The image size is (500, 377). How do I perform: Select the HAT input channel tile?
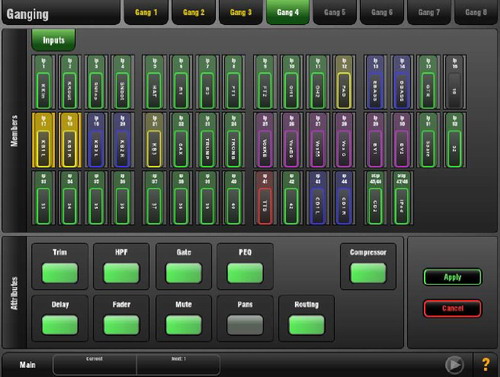154,82
